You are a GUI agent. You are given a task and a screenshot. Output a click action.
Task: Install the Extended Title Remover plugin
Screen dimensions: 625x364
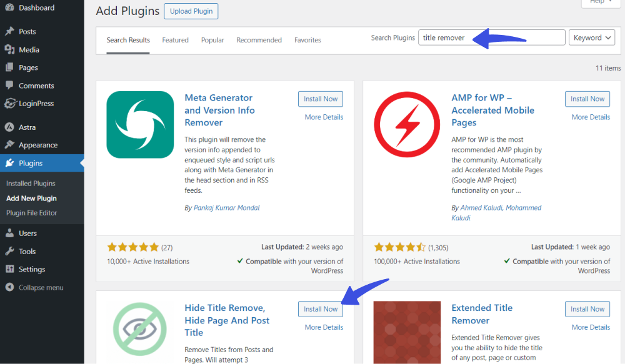coord(587,309)
